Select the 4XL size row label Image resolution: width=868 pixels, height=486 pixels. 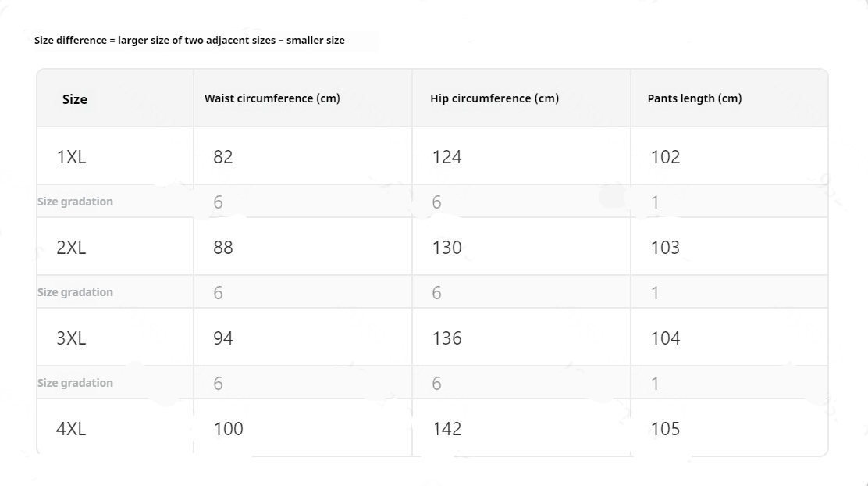[x=71, y=429]
